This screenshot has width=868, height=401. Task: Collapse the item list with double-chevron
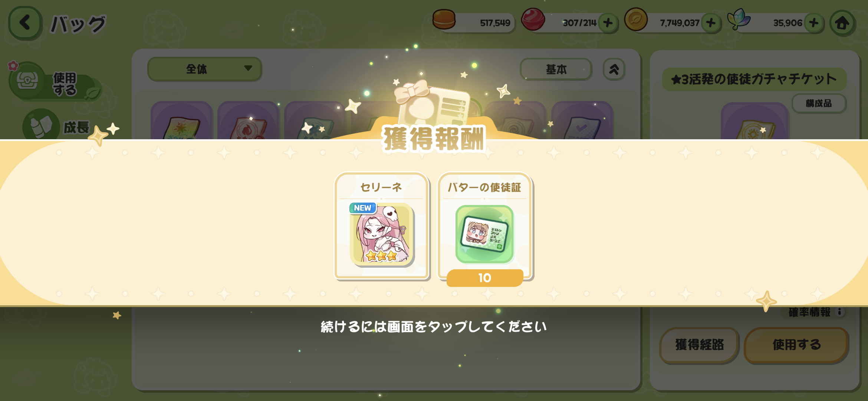point(614,69)
